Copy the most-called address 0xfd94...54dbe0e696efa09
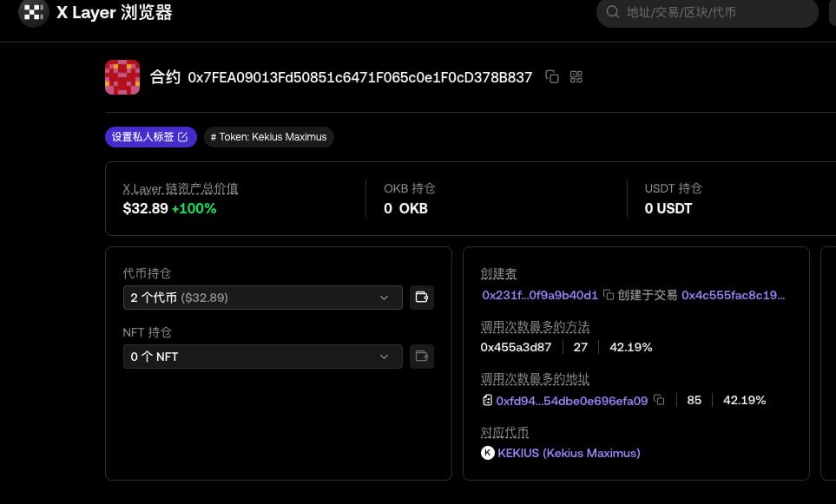 coord(660,400)
